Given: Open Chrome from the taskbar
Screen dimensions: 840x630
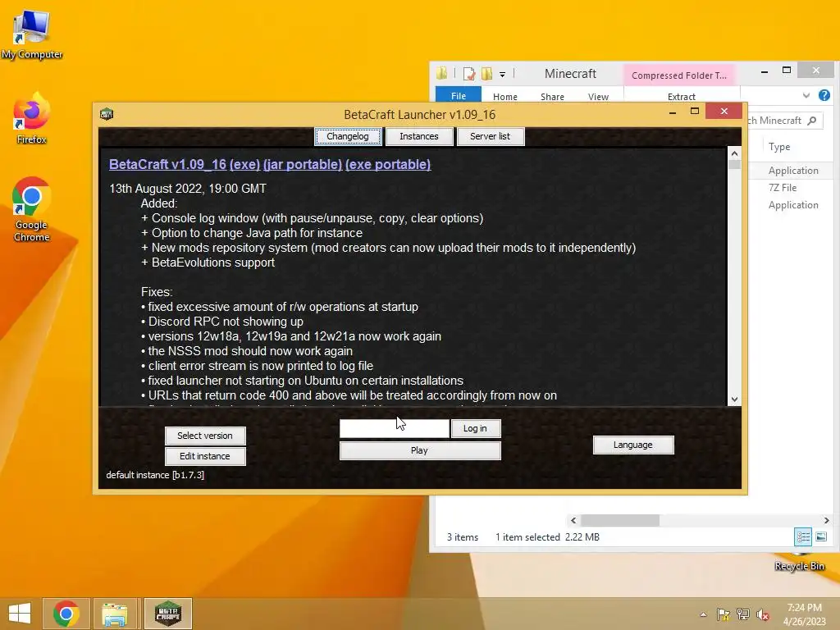Looking at the screenshot, I should 66,614.
